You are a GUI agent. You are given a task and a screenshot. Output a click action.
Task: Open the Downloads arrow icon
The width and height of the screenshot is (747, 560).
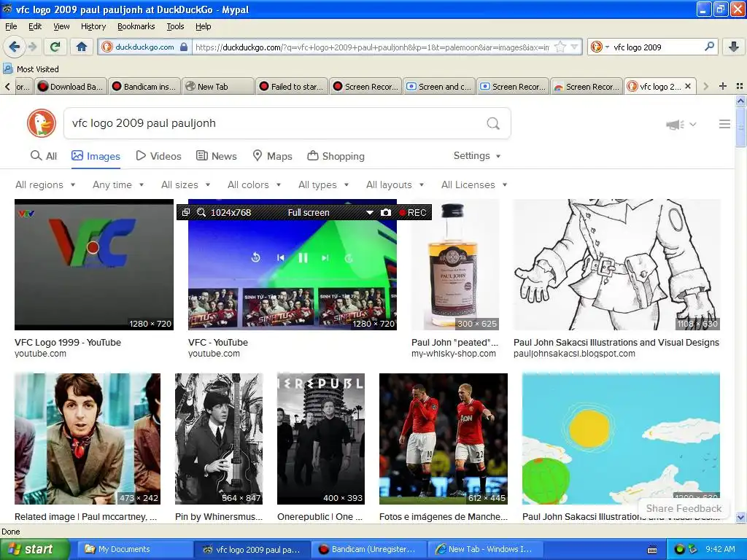pos(734,47)
